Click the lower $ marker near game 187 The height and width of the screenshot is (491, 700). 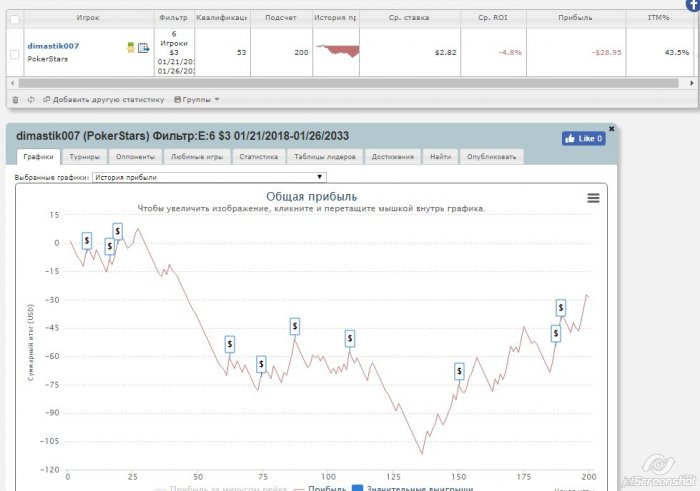pos(555,333)
